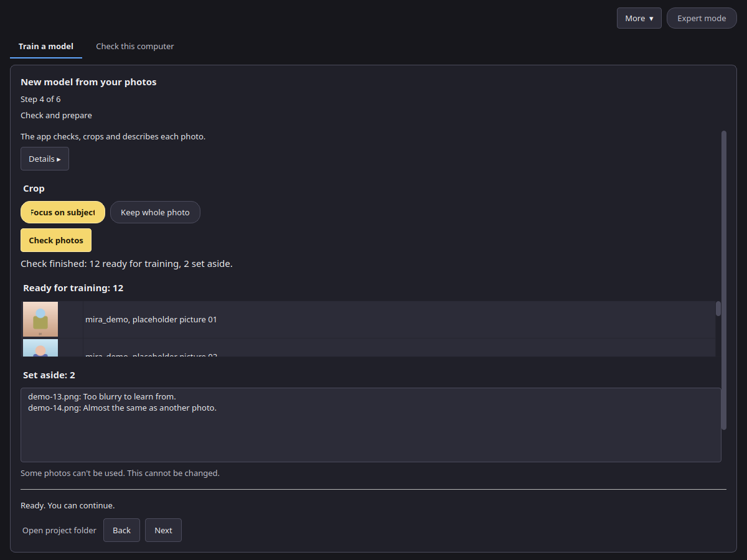This screenshot has width=747, height=560.
Task: Expand the Details section
Action: pos(45,159)
